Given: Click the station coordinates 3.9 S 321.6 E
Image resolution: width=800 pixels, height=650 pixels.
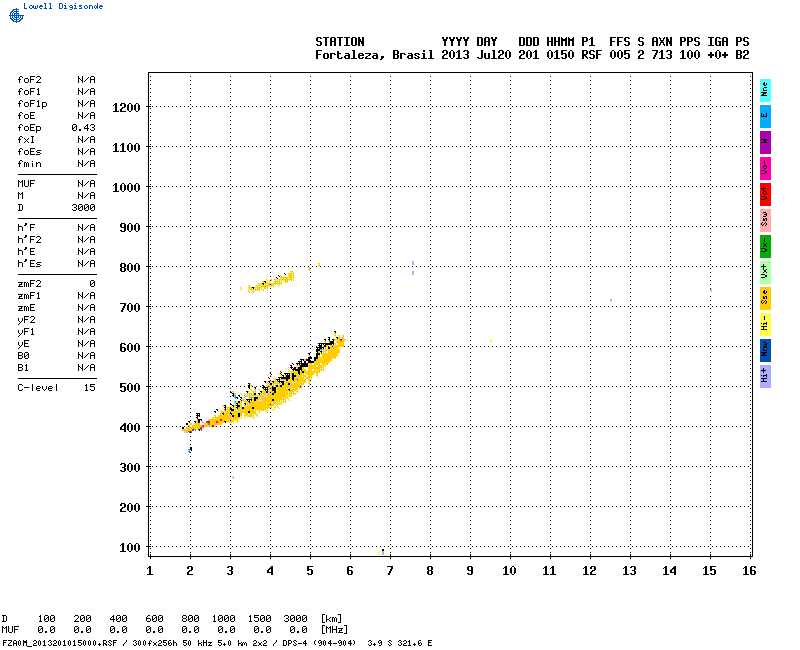Looking at the screenshot, I should (399, 643).
